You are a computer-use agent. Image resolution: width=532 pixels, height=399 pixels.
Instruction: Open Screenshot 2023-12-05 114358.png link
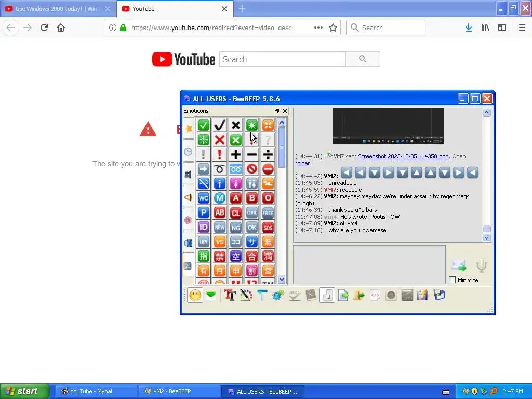coord(403,156)
